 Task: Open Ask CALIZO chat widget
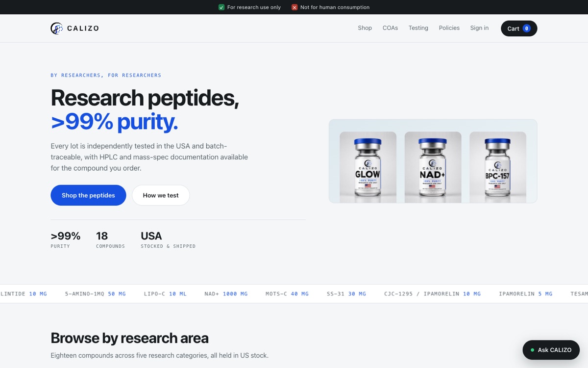pyautogui.click(x=551, y=350)
